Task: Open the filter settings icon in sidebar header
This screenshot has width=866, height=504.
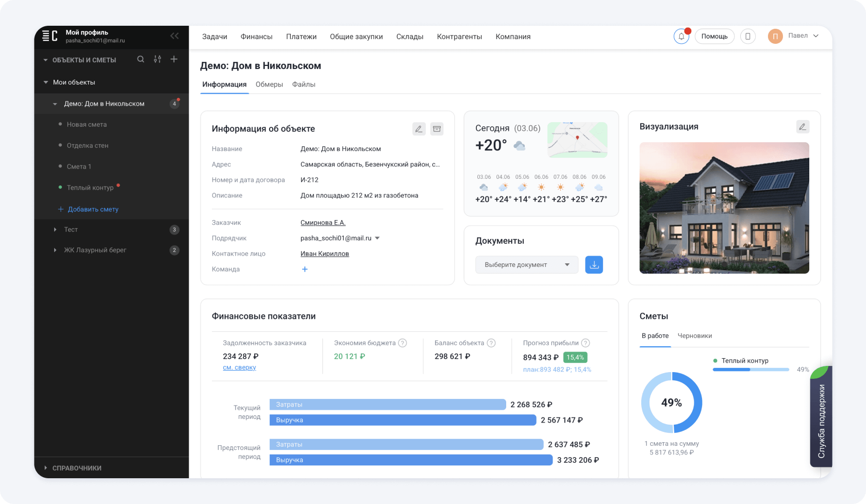Action: [157, 60]
